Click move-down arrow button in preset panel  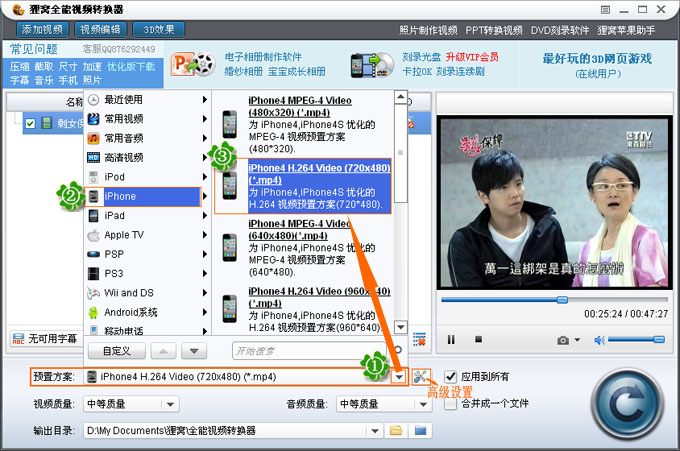click(193, 351)
